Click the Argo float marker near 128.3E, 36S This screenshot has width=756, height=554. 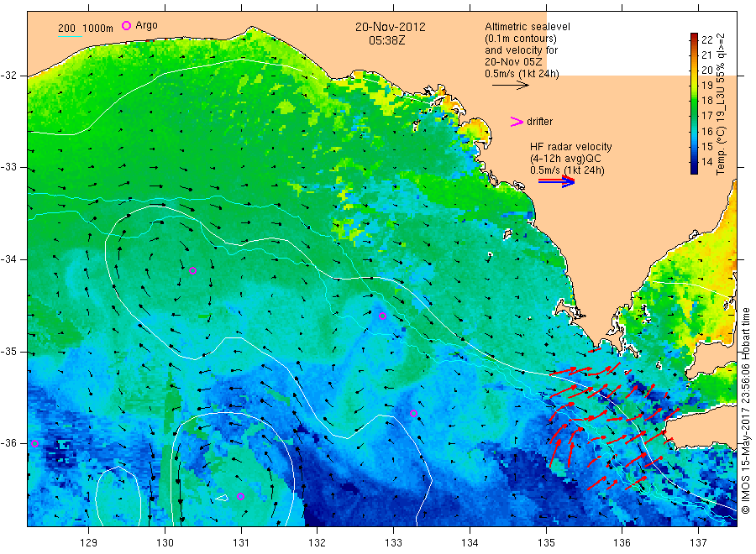point(34,444)
